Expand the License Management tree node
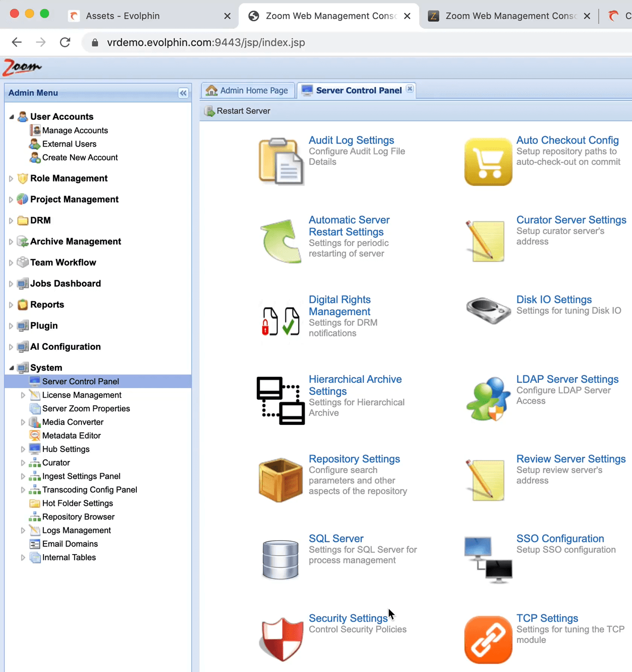 23,395
